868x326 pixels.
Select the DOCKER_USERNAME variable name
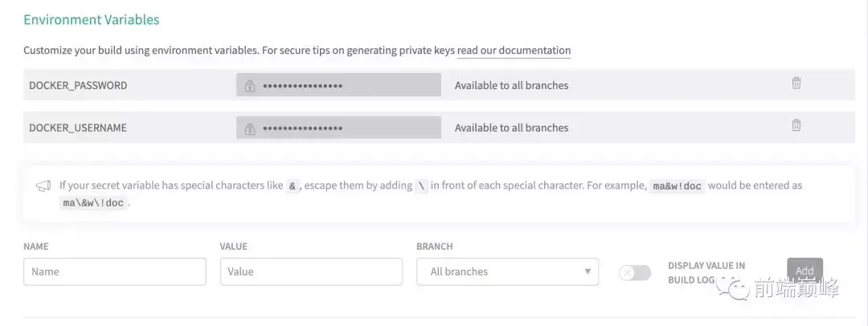78,128
